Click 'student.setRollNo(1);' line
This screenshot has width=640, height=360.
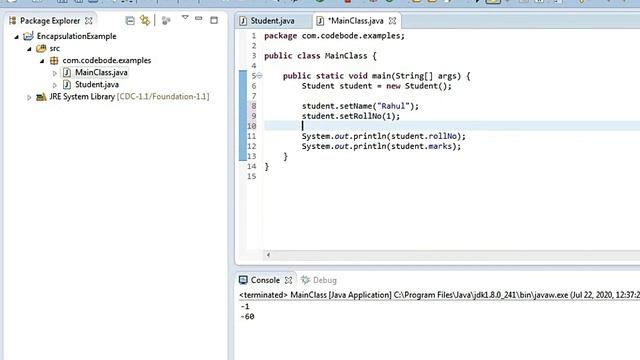351,116
